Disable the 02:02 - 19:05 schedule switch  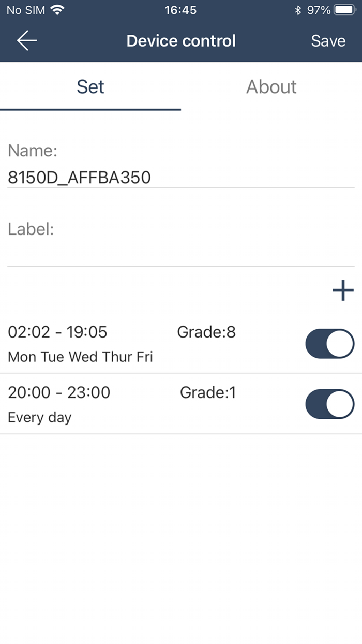(x=329, y=344)
